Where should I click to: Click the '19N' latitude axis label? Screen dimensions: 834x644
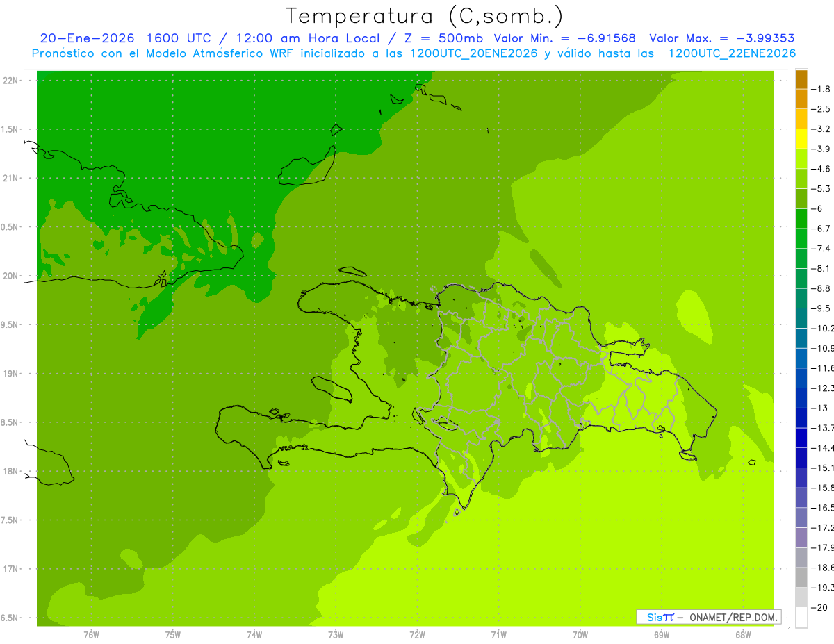(10, 374)
